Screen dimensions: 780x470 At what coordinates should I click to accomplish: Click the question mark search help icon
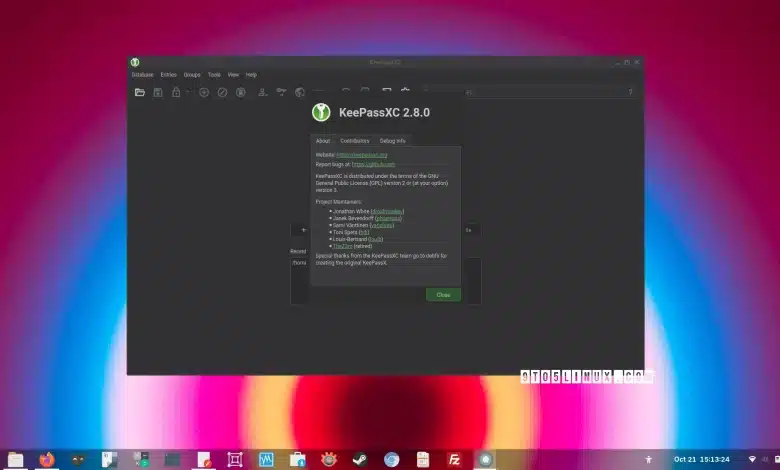tap(630, 92)
